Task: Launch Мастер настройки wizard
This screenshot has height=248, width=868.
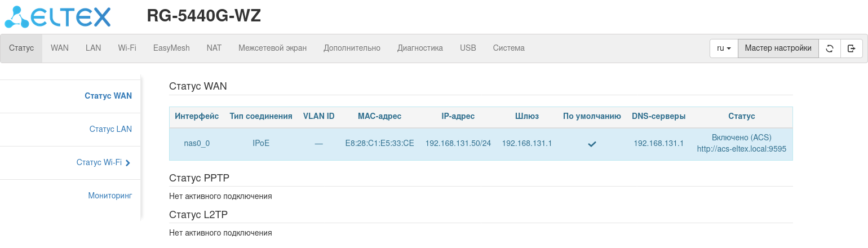Action: click(x=778, y=48)
